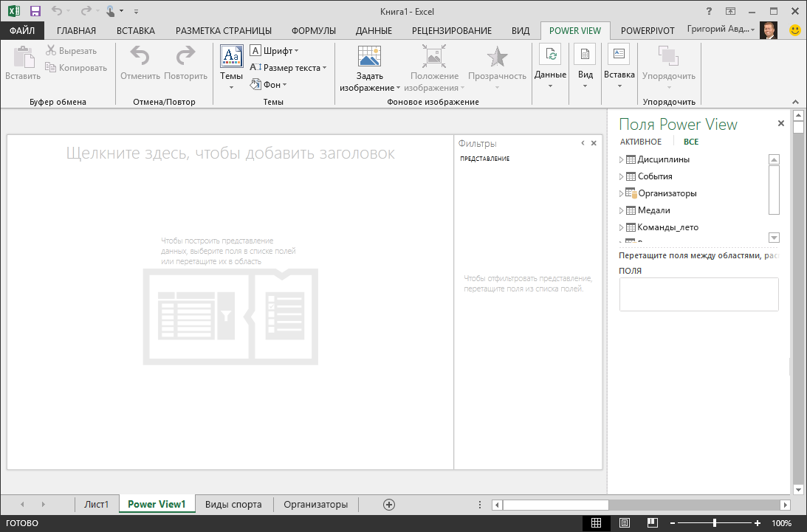Switch to the Виды спорта sheet tab

pyautogui.click(x=233, y=504)
